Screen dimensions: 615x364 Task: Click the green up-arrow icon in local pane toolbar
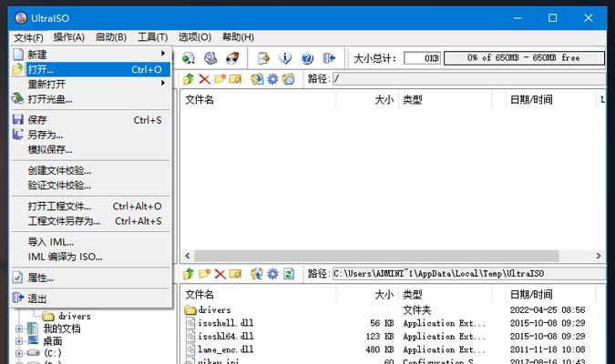(189, 274)
